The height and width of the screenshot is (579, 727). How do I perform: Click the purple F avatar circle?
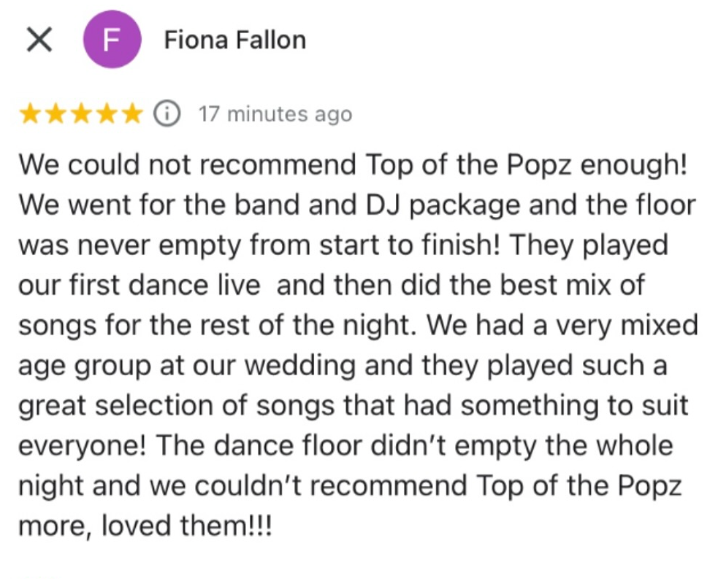pyautogui.click(x=112, y=41)
